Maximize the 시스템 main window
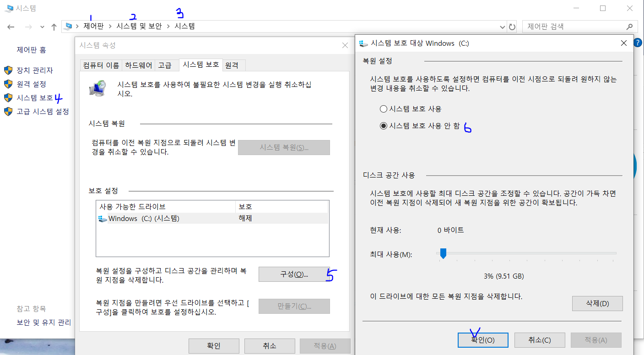This screenshot has height=355, width=644. (x=603, y=8)
